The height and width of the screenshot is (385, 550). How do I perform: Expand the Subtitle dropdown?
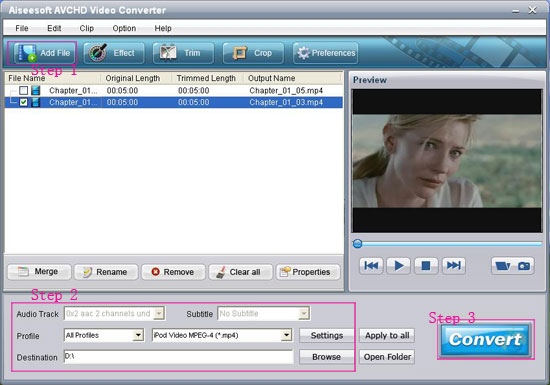304,313
